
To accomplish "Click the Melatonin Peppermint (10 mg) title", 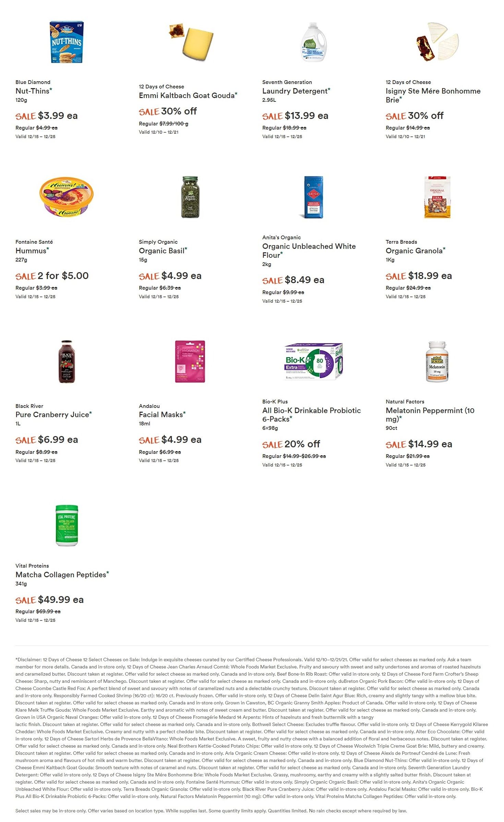I will 430,415.
